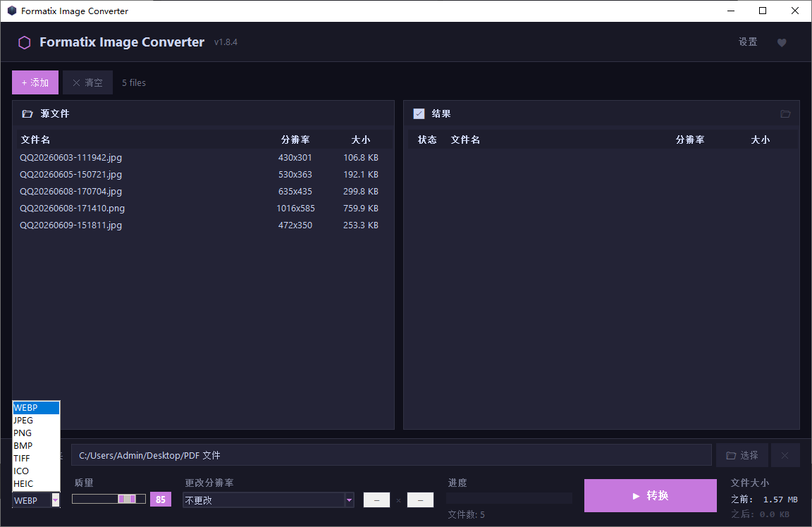The image size is (812, 527).
Task: Click results 文件名 column header
Action: click(465, 139)
